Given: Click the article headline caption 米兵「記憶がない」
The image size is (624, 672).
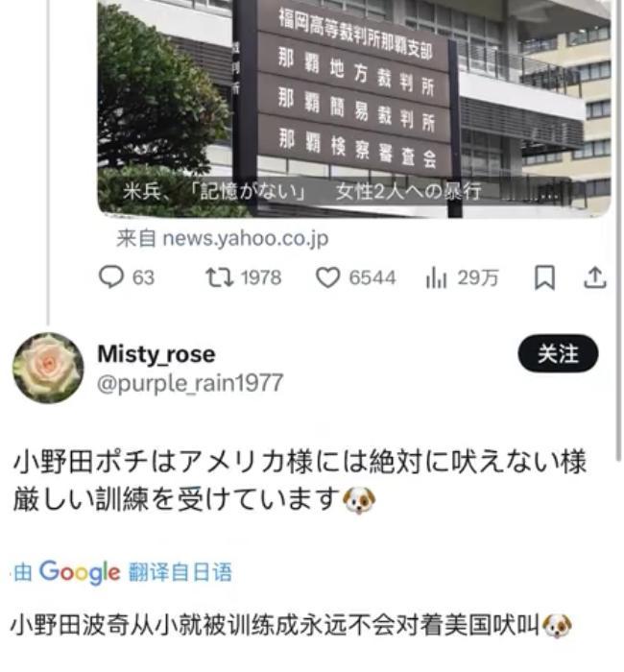Looking at the screenshot, I should [301, 192].
